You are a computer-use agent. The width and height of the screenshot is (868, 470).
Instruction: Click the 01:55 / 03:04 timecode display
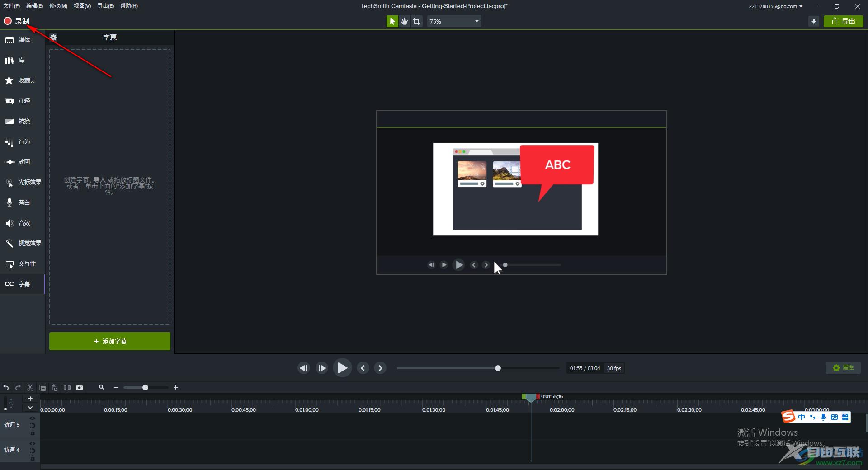click(x=585, y=368)
